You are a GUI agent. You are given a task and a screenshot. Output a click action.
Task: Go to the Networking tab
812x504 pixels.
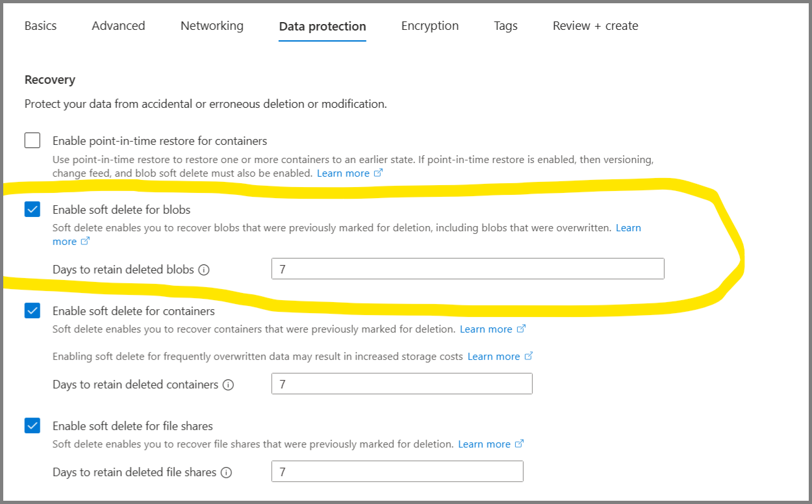coord(212,26)
